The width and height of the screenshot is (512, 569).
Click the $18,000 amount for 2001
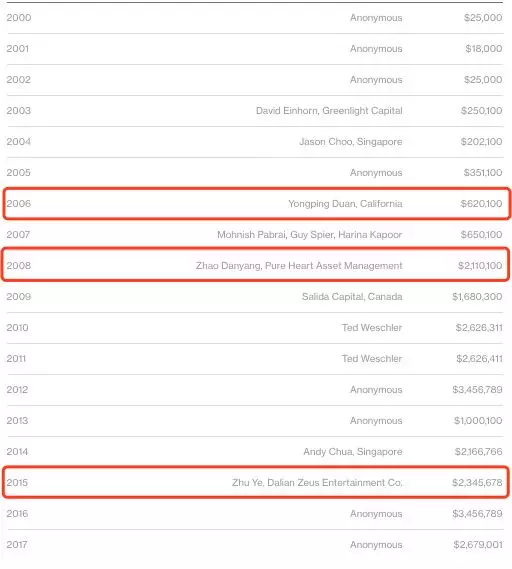pos(484,49)
